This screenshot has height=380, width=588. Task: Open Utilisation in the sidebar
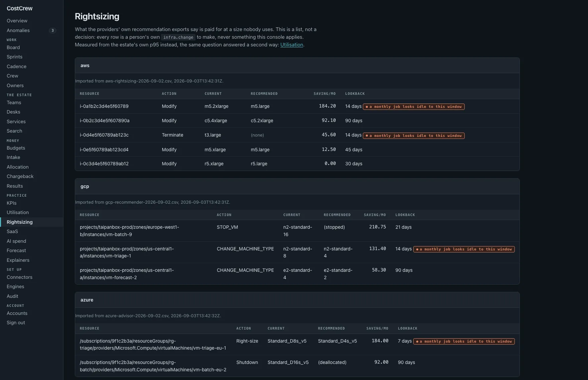(18, 212)
